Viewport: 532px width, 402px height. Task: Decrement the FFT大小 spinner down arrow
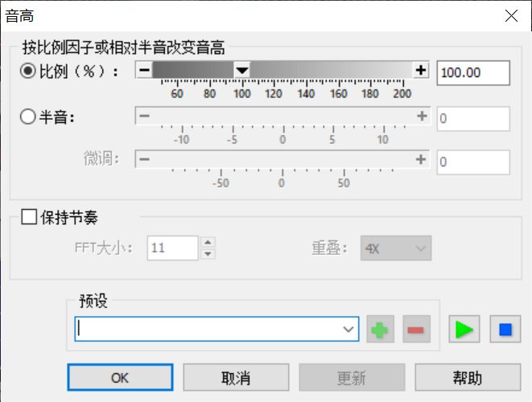pos(208,254)
